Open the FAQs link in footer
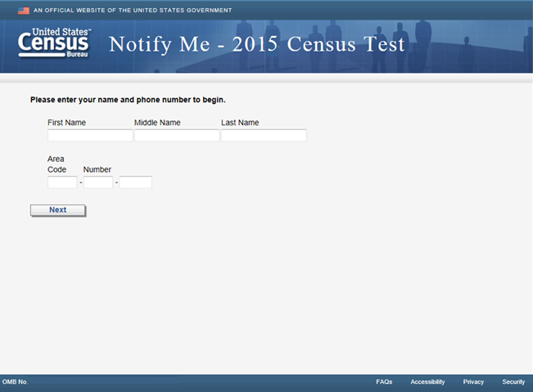533x392 pixels. click(x=384, y=382)
